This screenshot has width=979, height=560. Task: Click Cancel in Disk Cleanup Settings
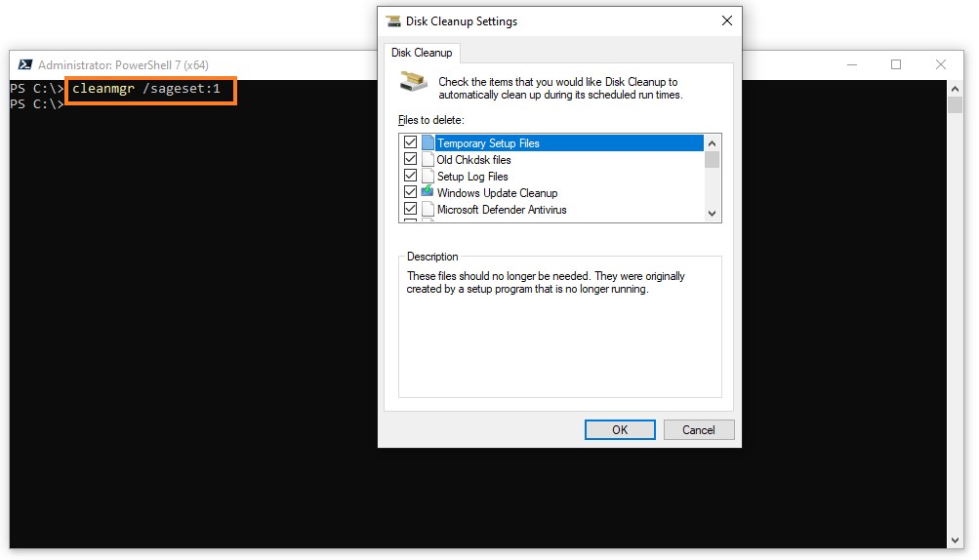[699, 429]
